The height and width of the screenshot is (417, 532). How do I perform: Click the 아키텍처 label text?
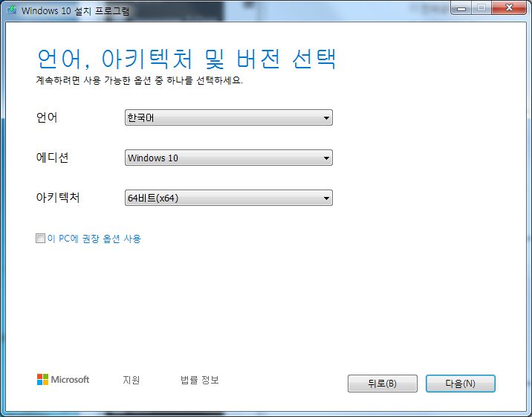[58, 198]
